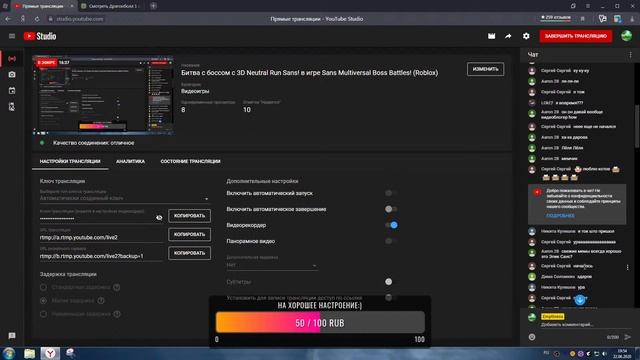The height and width of the screenshot is (360, 640).
Task: Select the low delay radio button
Action: click(43, 301)
